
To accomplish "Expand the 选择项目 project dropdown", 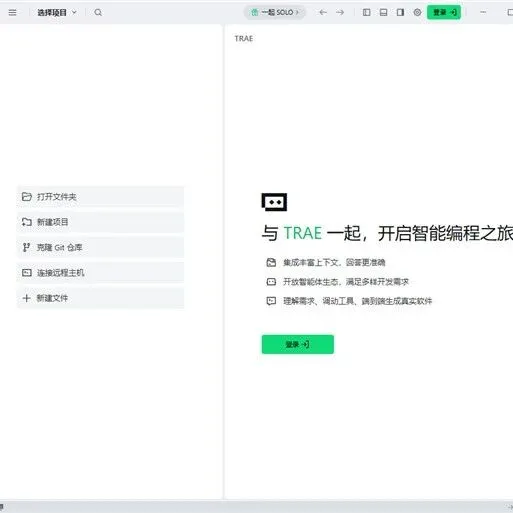I will 57,13.
